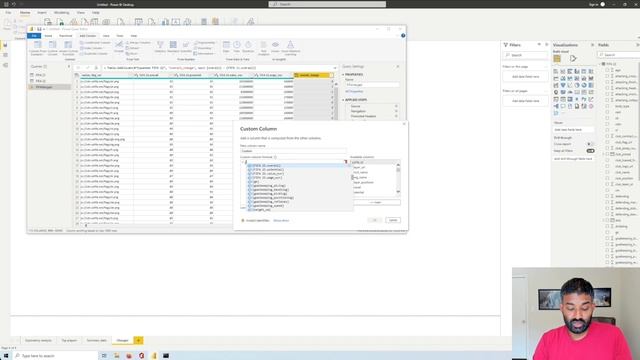Viewport: 640px width, 360px height.
Task: Open Transform tab in Query Editor
Action: (x=65, y=36)
